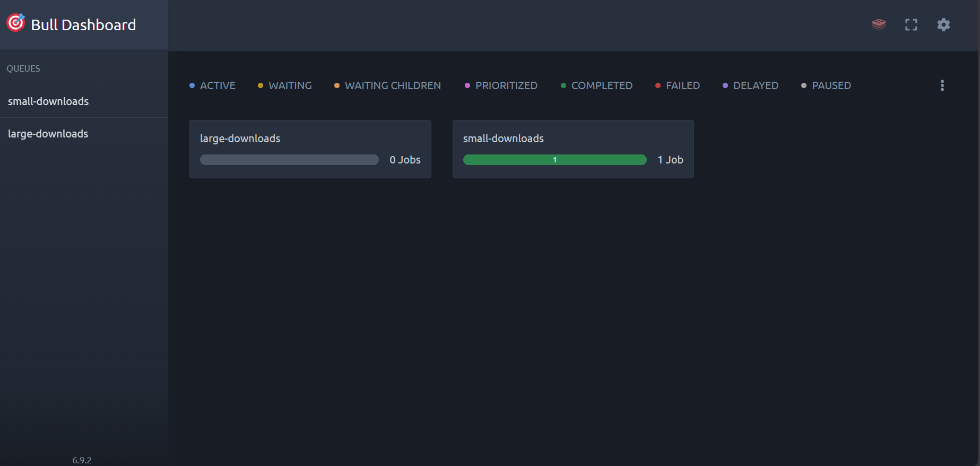Screen dimensions: 980x466
Task: Filter by COMPLETED status
Action: point(597,85)
